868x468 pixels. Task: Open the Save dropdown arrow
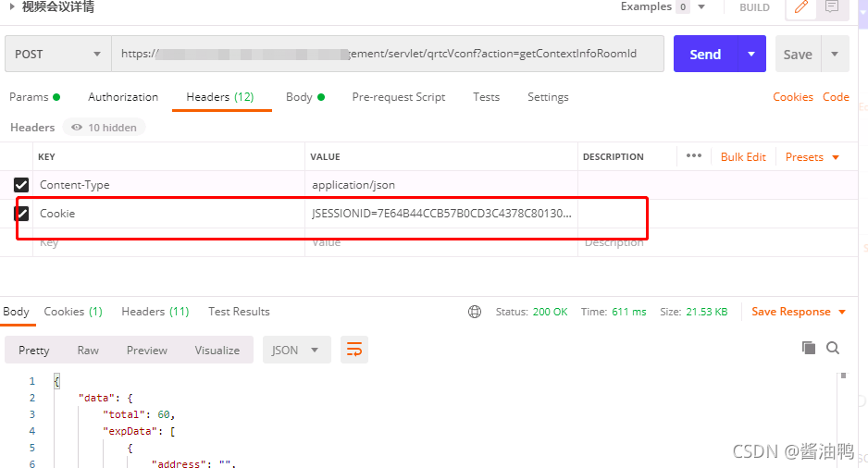click(835, 54)
